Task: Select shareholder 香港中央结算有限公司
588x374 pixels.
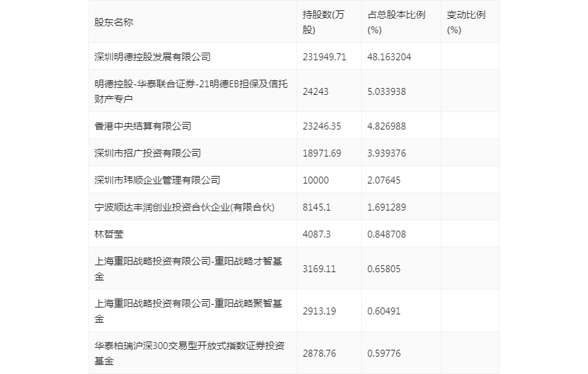Action: 143,126
